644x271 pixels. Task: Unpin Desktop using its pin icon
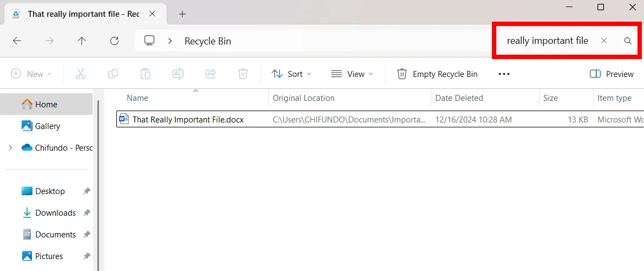(87, 191)
